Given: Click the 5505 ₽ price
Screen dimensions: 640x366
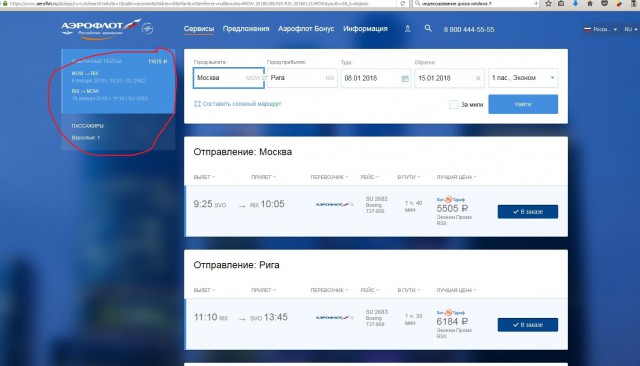Looking at the screenshot, I should point(452,209).
